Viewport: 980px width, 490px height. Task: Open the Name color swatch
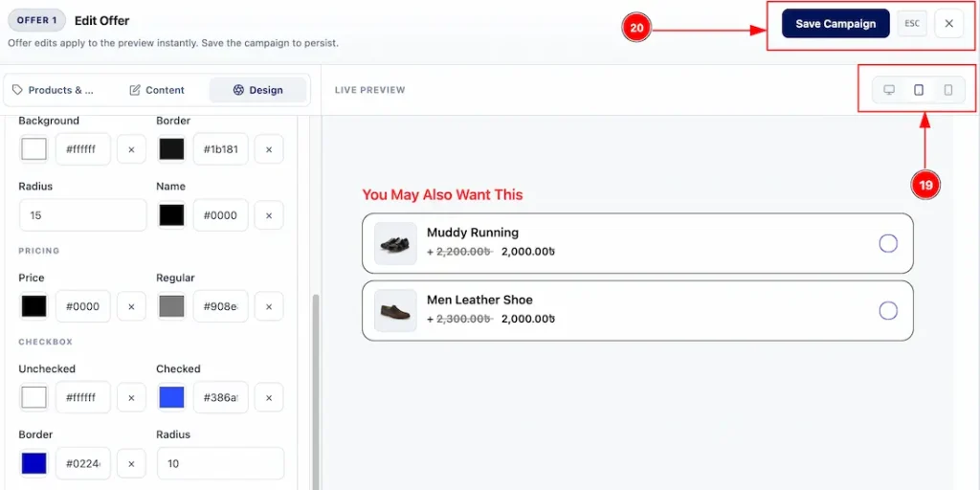171,215
